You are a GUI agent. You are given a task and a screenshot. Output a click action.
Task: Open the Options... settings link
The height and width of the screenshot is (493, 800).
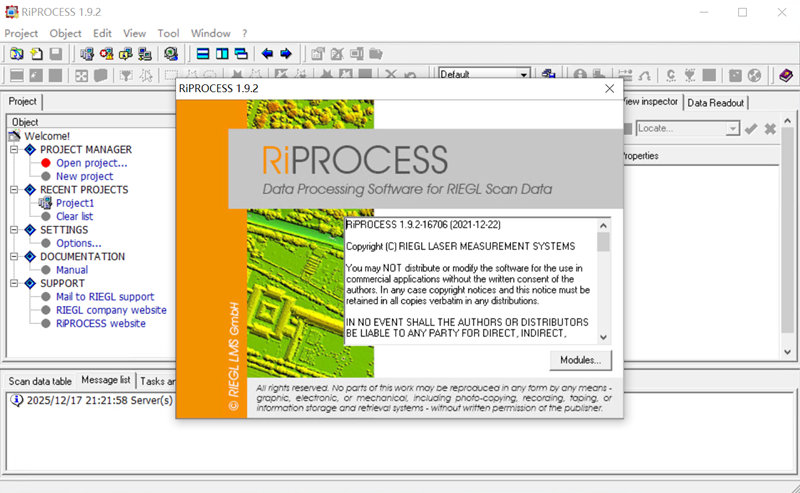pyautogui.click(x=79, y=243)
